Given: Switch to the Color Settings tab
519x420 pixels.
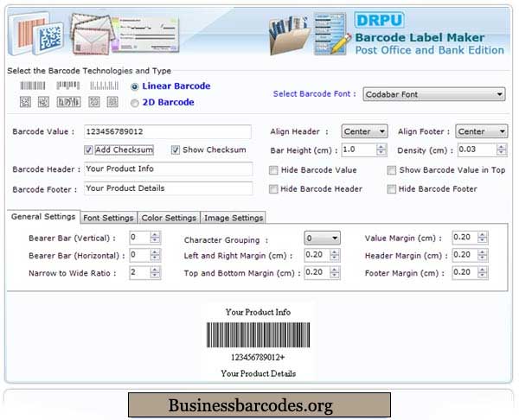Looking at the screenshot, I should pos(169,218).
